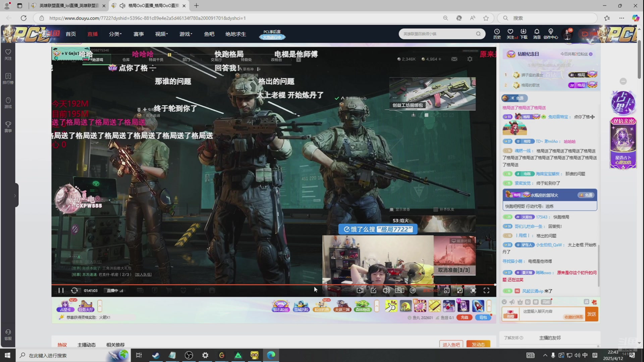Click 发送 send chat button
The width and height of the screenshot is (644, 362).
(592, 314)
